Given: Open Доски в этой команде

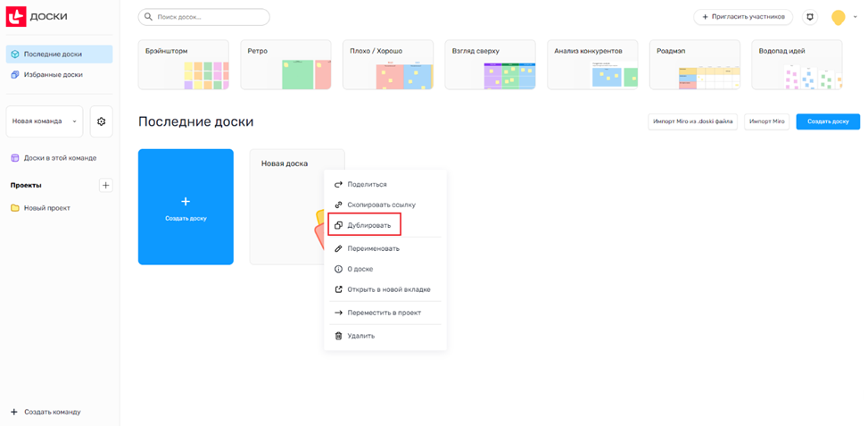Looking at the screenshot, I should pos(59,158).
